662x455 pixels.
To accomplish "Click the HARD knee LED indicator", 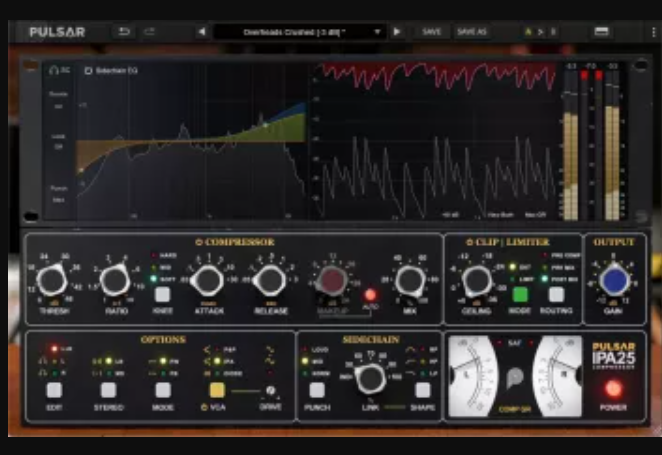I will click(x=154, y=255).
